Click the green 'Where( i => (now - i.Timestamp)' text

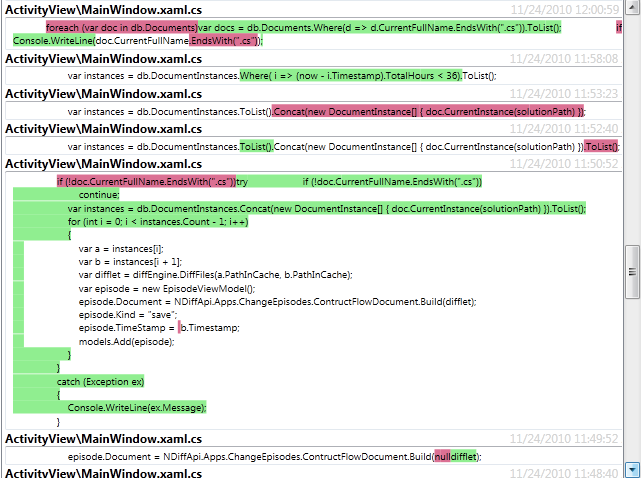point(350,76)
